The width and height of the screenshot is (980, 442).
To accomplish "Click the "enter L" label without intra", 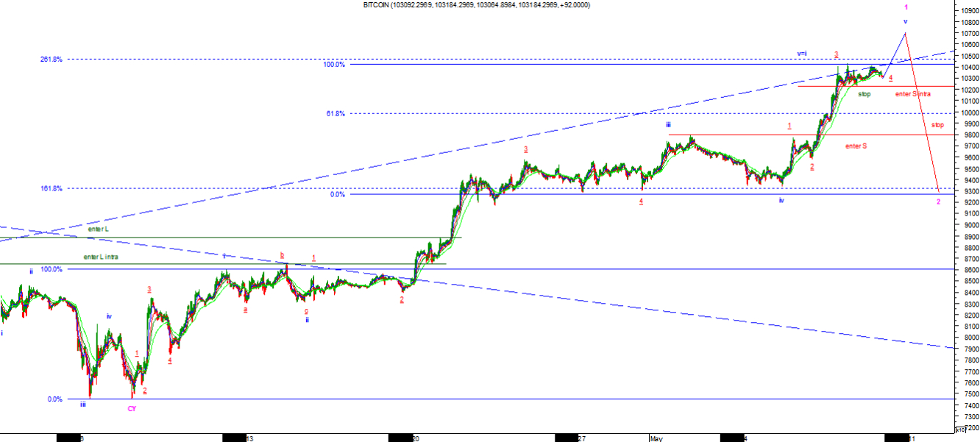I will point(98,229).
